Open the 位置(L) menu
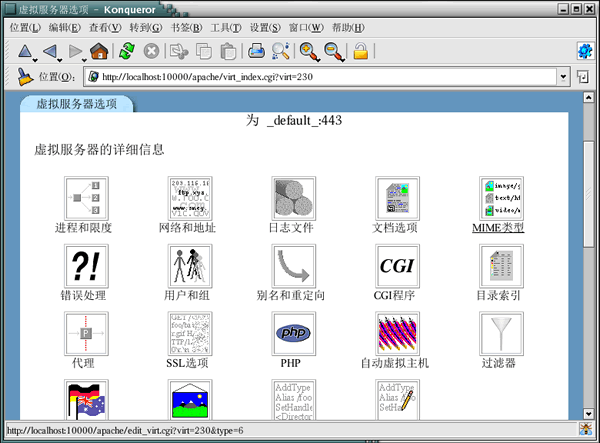600x443 pixels. (25, 28)
